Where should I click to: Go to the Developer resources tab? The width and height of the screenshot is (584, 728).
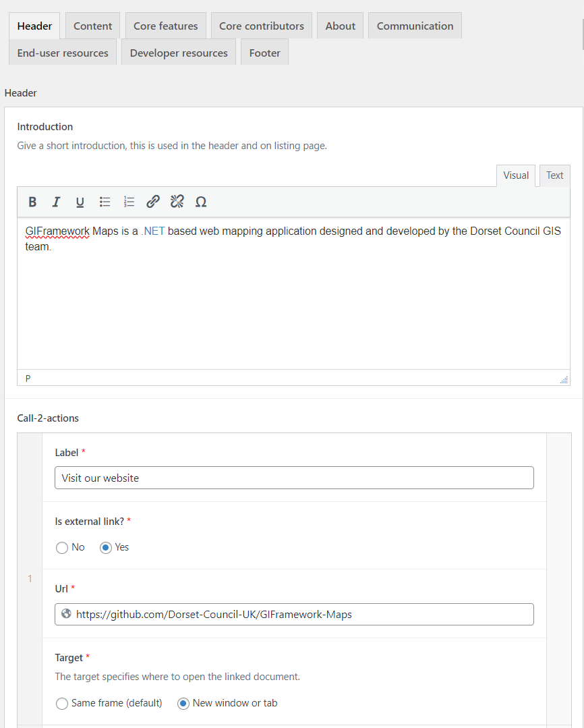coord(179,53)
